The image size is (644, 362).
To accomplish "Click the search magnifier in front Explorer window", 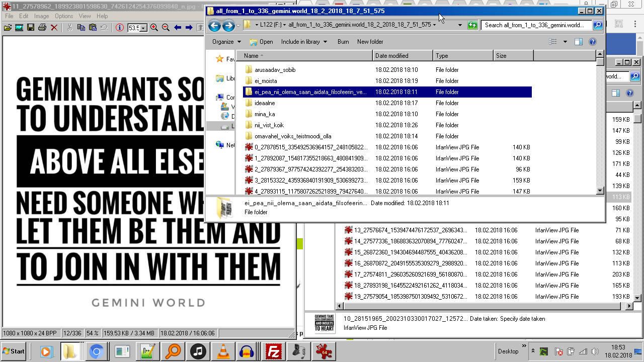I will [x=597, y=25].
